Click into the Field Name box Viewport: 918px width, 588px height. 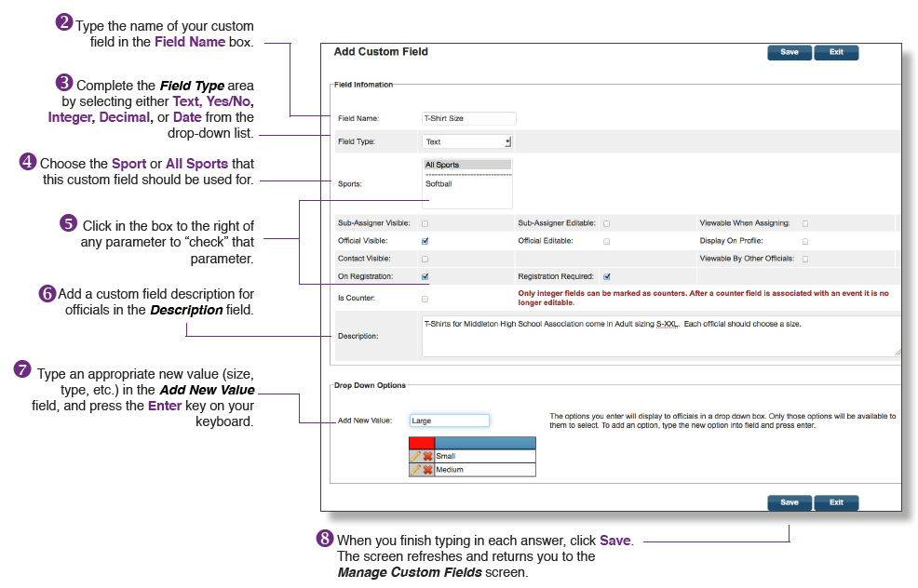pyautogui.click(x=469, y=118)
